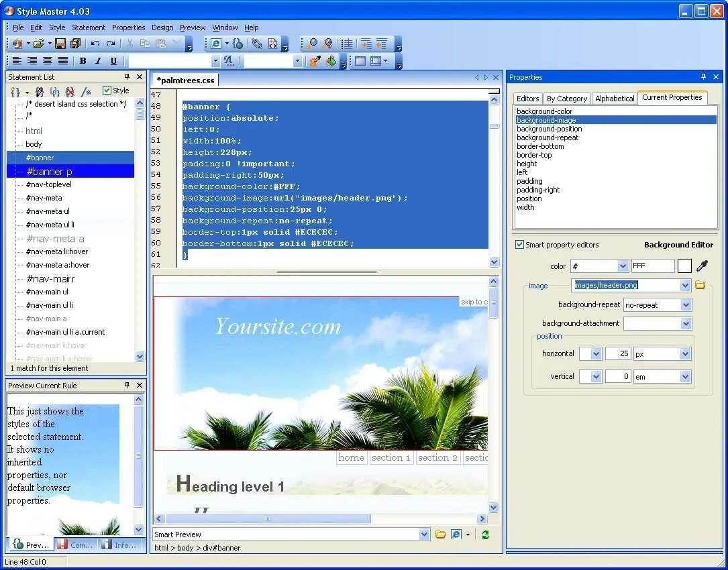Open the File menu
The height and width of the screenshot is (570, 728).
[x=18, y=27]
